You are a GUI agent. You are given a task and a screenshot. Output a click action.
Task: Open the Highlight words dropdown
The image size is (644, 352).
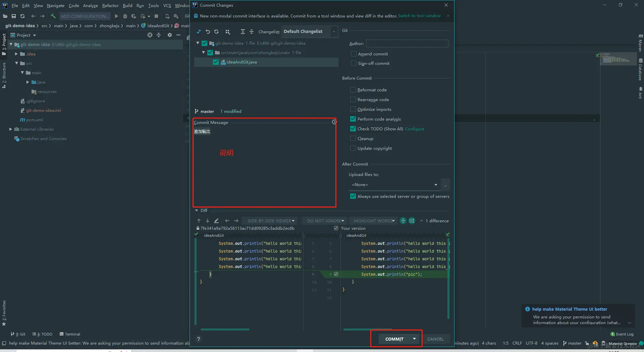[x=374, y=221]
